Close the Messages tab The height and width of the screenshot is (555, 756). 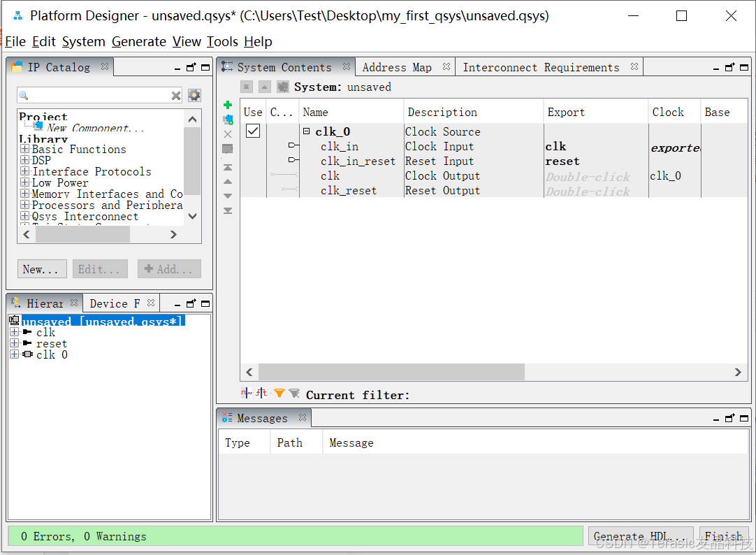[303, 417]
